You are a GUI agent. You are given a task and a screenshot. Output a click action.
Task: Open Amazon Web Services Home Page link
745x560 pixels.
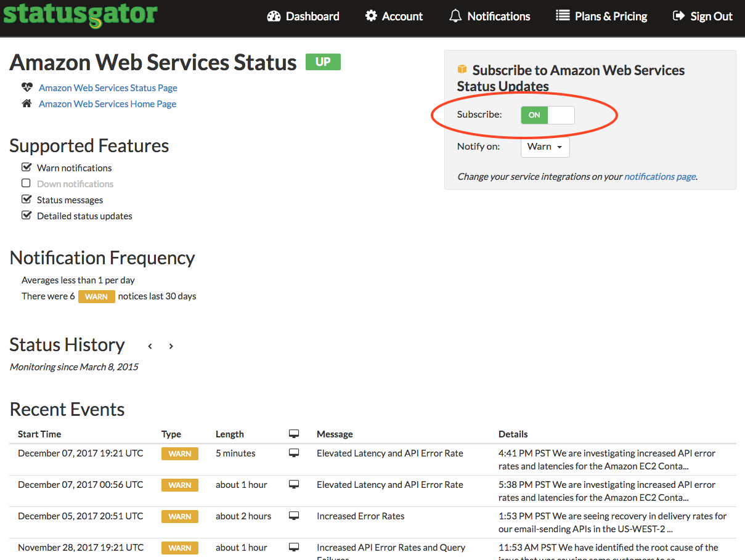[x=107, y=103]
